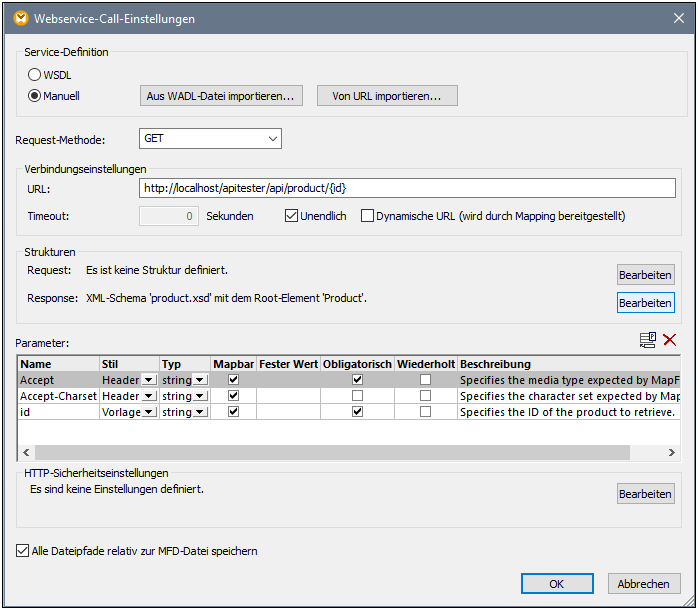Open Stil dropdown for Accept row
Viewport: 698px width, 610px height.
149,380
